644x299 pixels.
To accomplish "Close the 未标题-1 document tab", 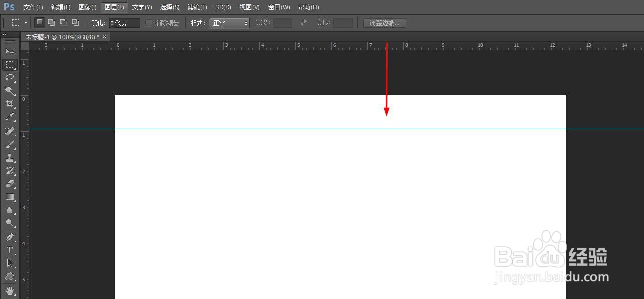I will coord(105,37).
